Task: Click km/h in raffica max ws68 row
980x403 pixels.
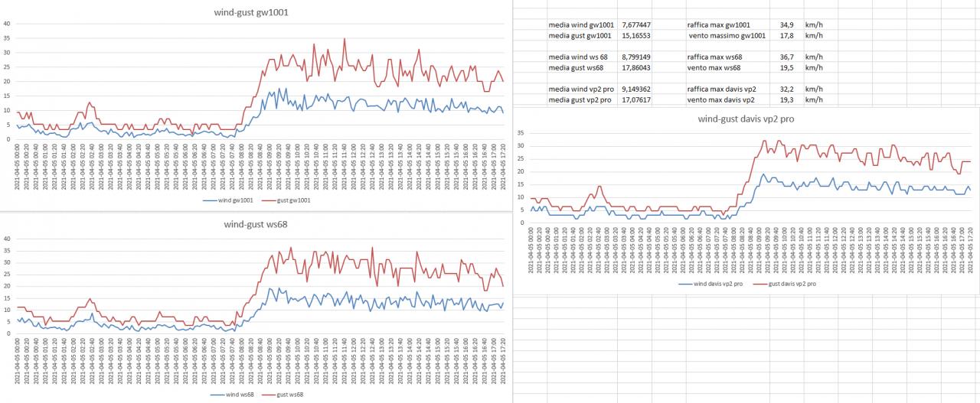Action: [814, 57]
